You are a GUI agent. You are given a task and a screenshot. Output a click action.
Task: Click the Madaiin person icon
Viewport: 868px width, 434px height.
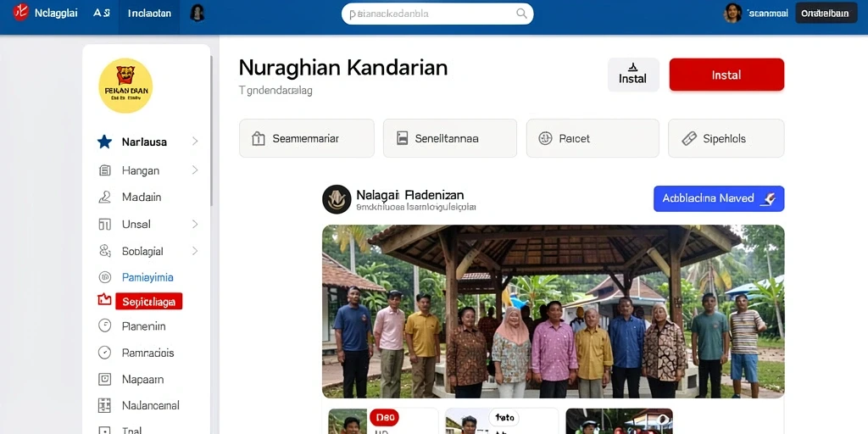104,197
